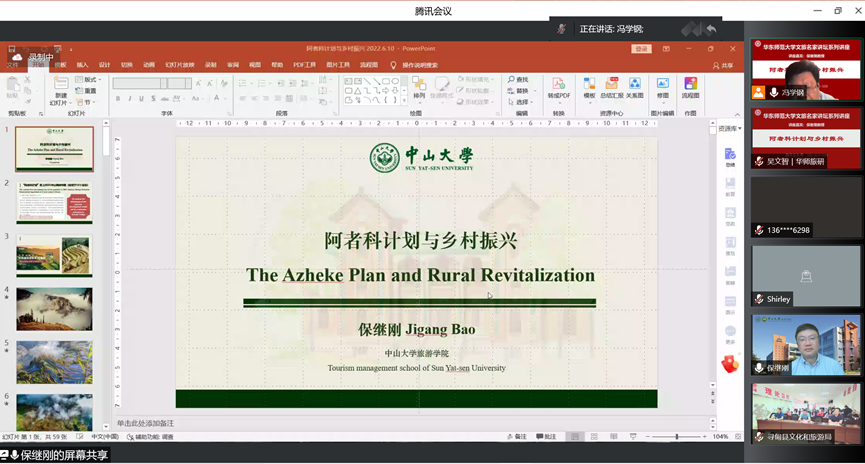865x464 pixels.
Task: Open the Shape Effects (形状效果) dropdown
Action: click(474, 102)
